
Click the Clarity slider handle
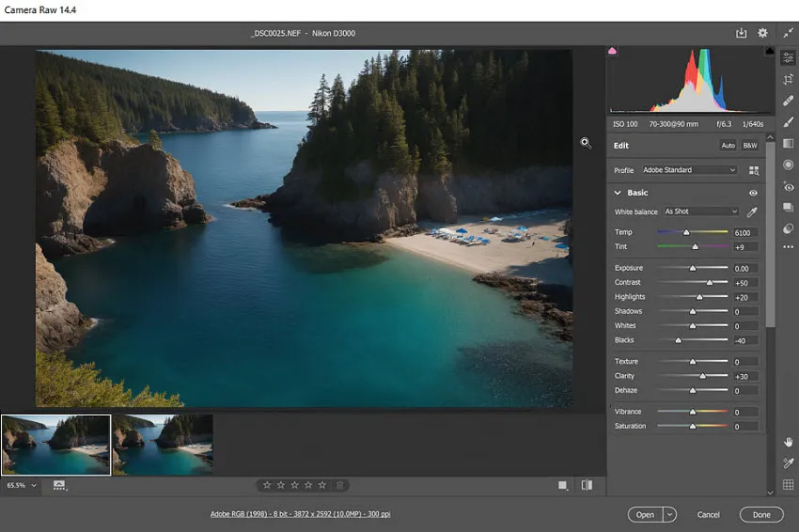pos(703,376)
